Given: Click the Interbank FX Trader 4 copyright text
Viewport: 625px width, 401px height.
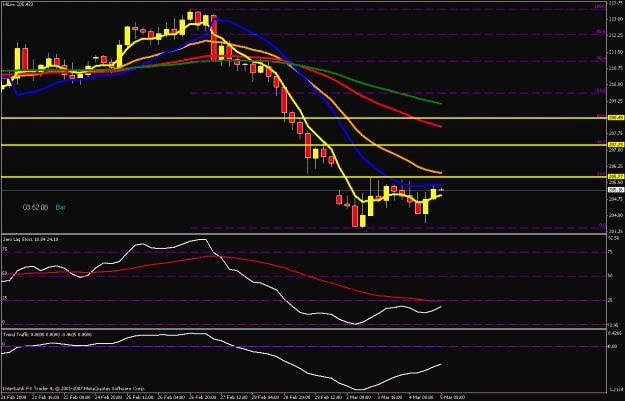Looking at the screenshot, I should tap(74, 388).
